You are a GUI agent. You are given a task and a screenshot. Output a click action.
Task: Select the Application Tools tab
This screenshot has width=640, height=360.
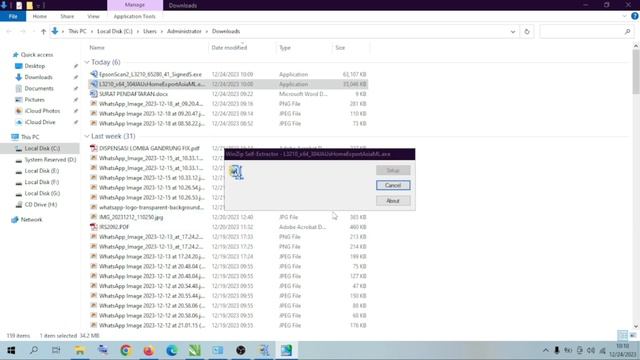tap(134, 16)
